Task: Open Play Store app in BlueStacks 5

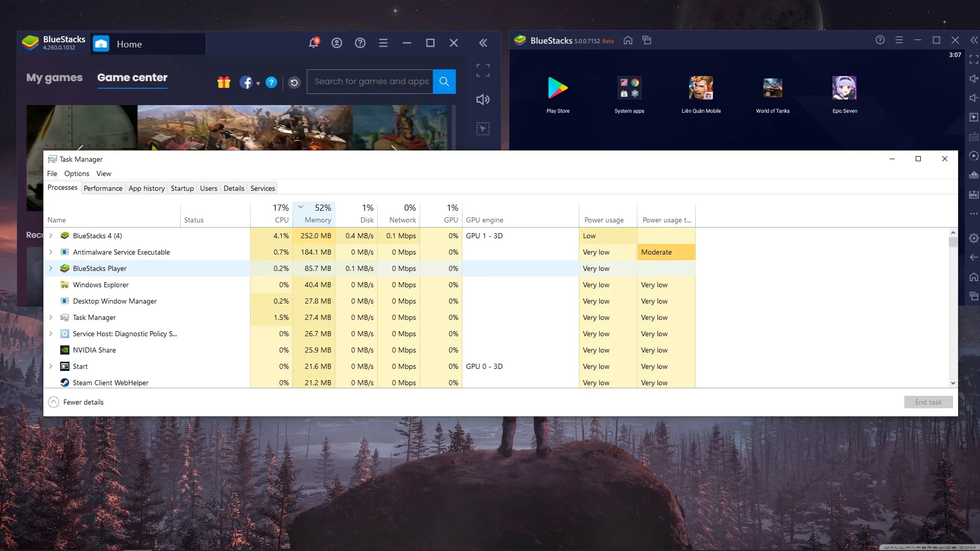Action: click(x=558, y=95)
